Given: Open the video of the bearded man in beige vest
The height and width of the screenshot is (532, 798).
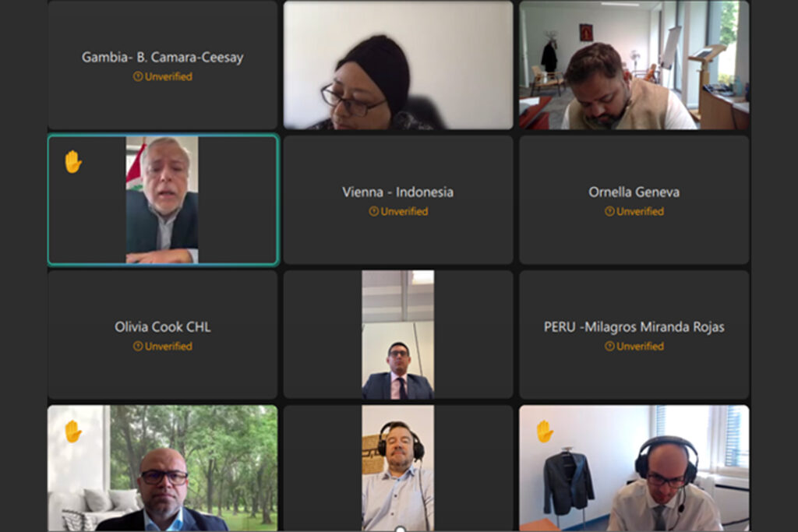Looking at the screenshot, I should (x=634, y=65).
